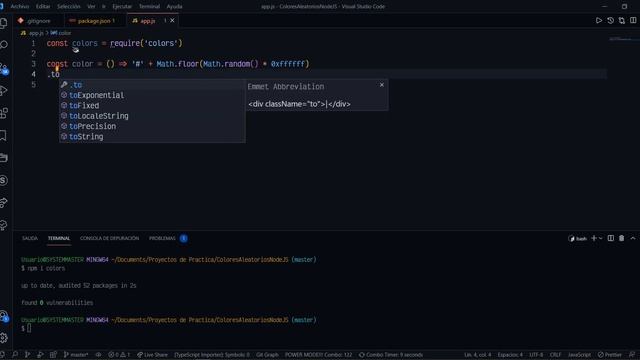Open the Bookmarks icon in activity bar
The image size is (640, 360).
pyautogui.click(x=3, y=135)
